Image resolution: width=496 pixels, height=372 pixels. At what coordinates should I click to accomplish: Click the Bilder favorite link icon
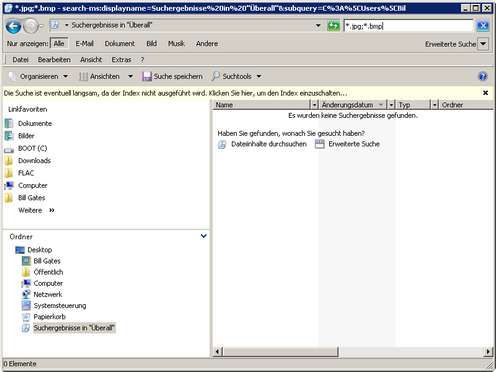click(9, 136)
